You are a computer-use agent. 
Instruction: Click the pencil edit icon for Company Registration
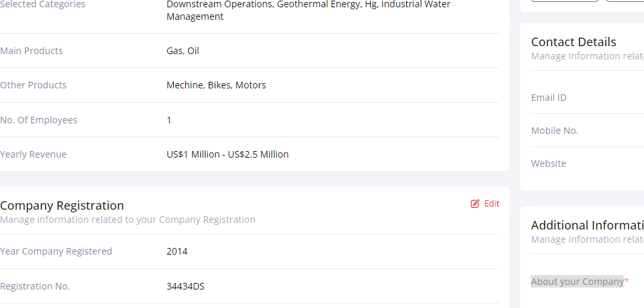[x=475, y=204]
